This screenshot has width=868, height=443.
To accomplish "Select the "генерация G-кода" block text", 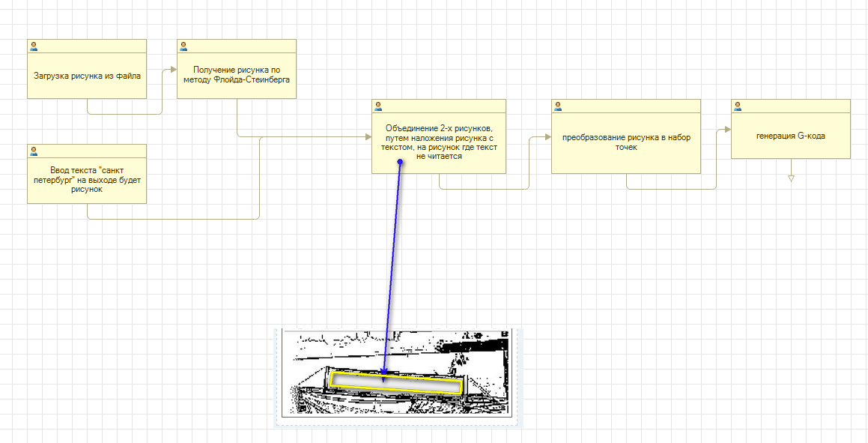I will click(x=791, y=136).
